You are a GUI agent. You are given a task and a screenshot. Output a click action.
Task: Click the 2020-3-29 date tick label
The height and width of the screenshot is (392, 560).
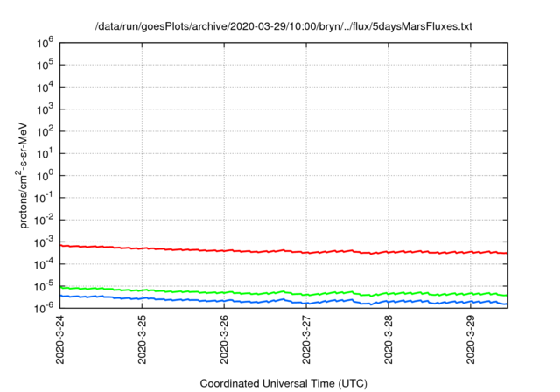(x=471, y=339)
